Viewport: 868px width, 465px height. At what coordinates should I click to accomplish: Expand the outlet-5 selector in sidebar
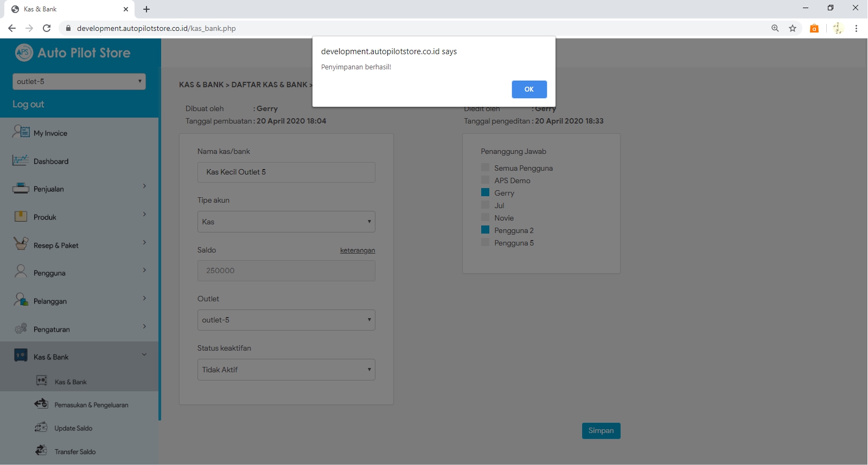(x=79, y=81)
